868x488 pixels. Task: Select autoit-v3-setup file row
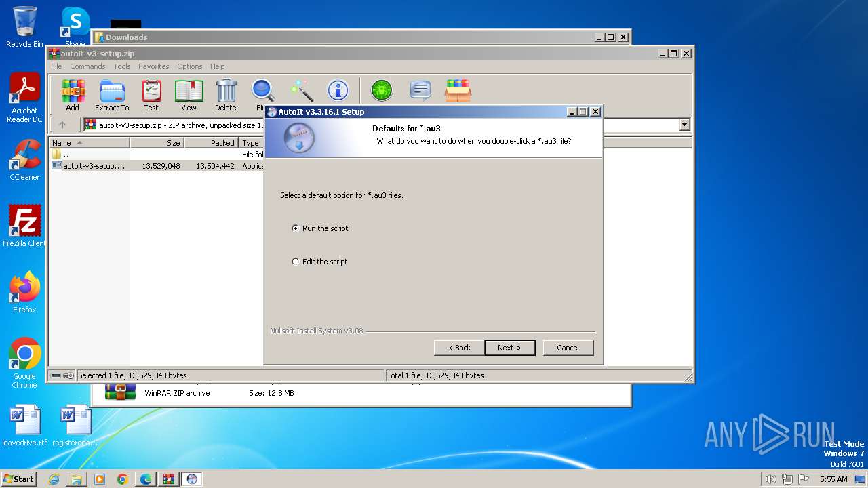tap(157, 165)
